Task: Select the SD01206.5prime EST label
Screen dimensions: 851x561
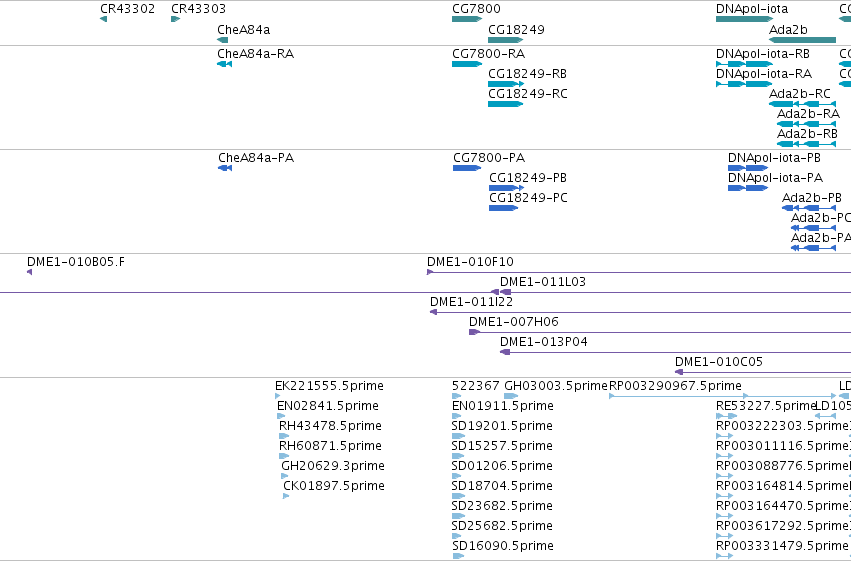Action: [503, 467]
